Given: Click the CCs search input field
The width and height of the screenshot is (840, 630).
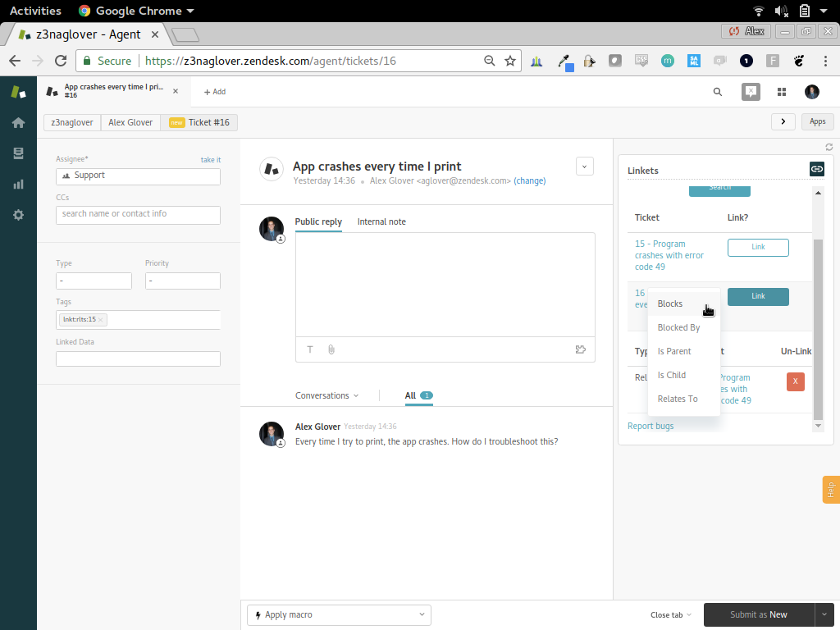Looking at the screenshot, I should point(138,214).
